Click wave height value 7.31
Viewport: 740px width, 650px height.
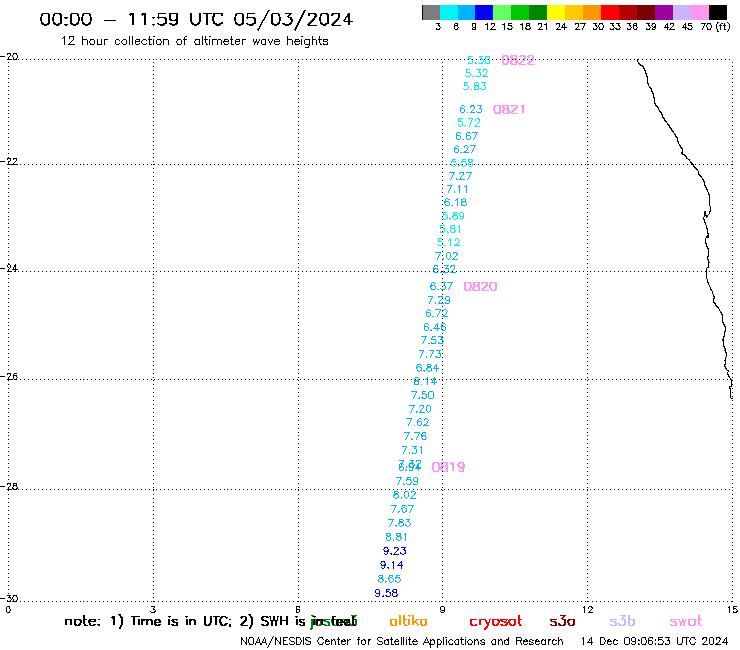[x=412, y=450]
